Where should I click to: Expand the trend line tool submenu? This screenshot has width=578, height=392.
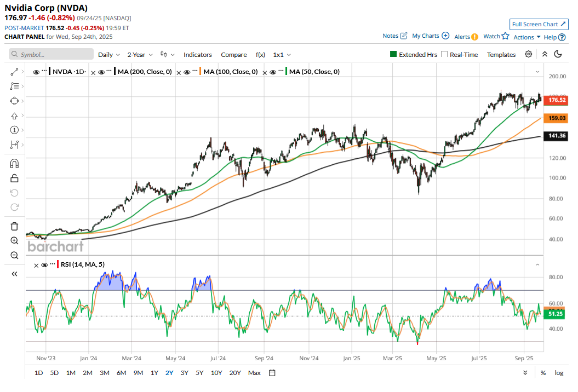[22, 72]
